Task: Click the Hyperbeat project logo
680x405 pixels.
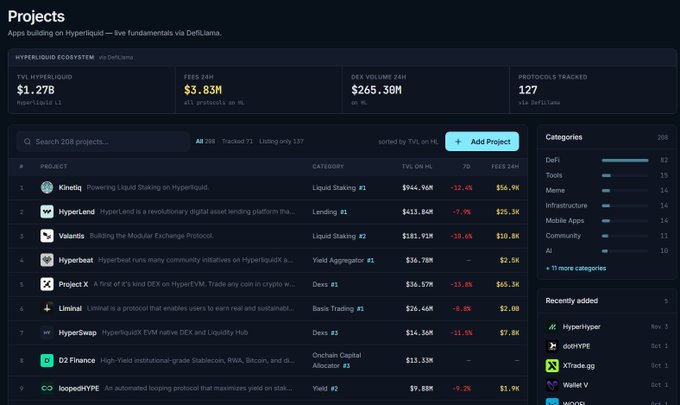Action: pos(47,260)
